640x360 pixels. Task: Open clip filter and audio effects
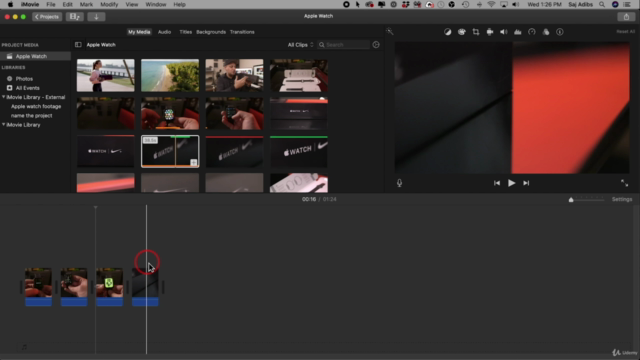pos(546,32)
